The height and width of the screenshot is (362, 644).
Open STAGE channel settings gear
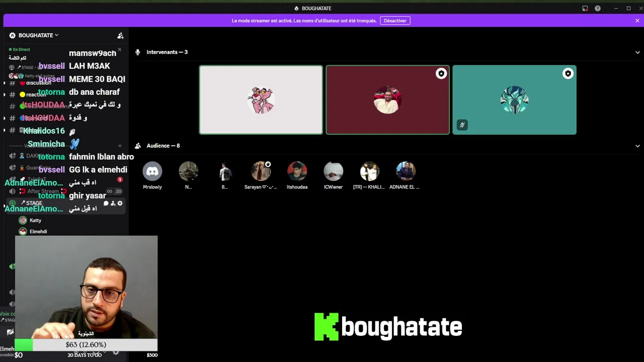click(x=120, y=204)
